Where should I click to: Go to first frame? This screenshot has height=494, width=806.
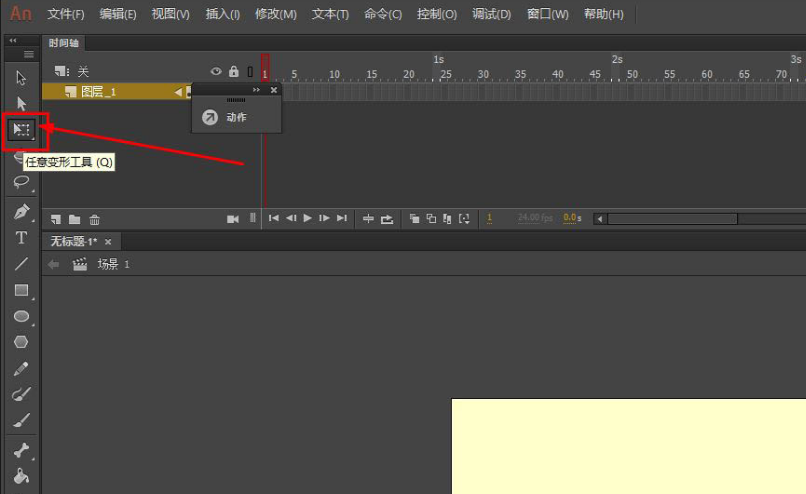pos(273,218)
